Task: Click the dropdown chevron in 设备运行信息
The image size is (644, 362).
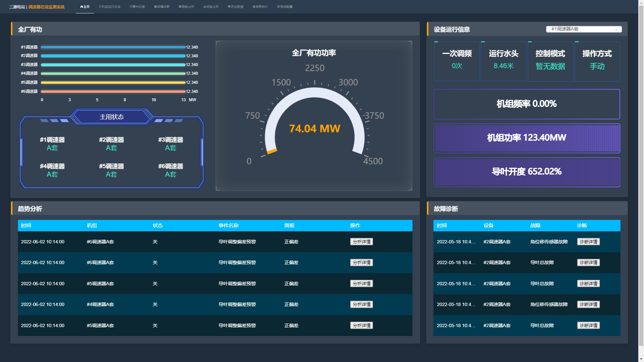Action: coord(616,29)
